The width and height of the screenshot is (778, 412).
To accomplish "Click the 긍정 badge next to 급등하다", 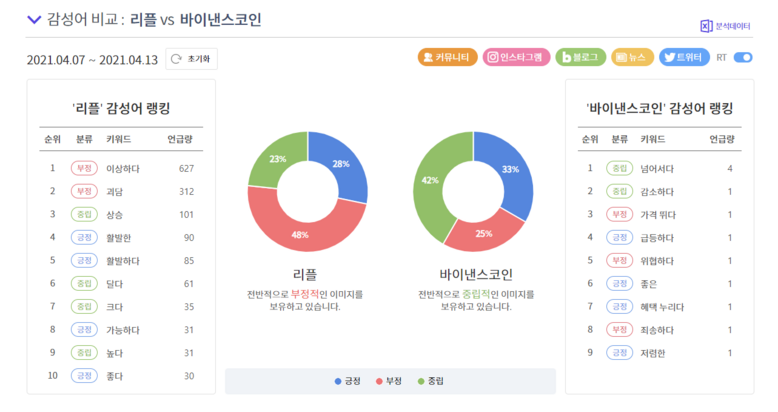I will tap(619, 237).
